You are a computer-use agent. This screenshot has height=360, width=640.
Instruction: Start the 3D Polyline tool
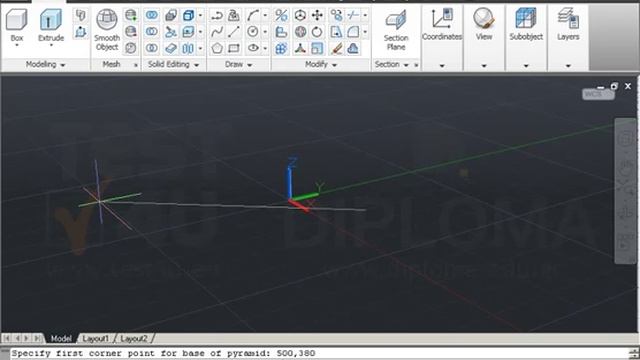(x=234, y=16)
